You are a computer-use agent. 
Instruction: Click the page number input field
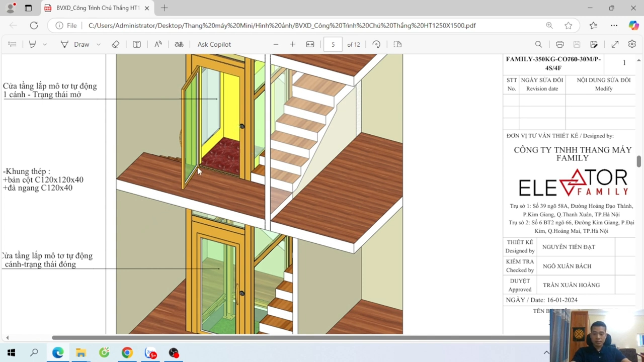tap(333, 44)
